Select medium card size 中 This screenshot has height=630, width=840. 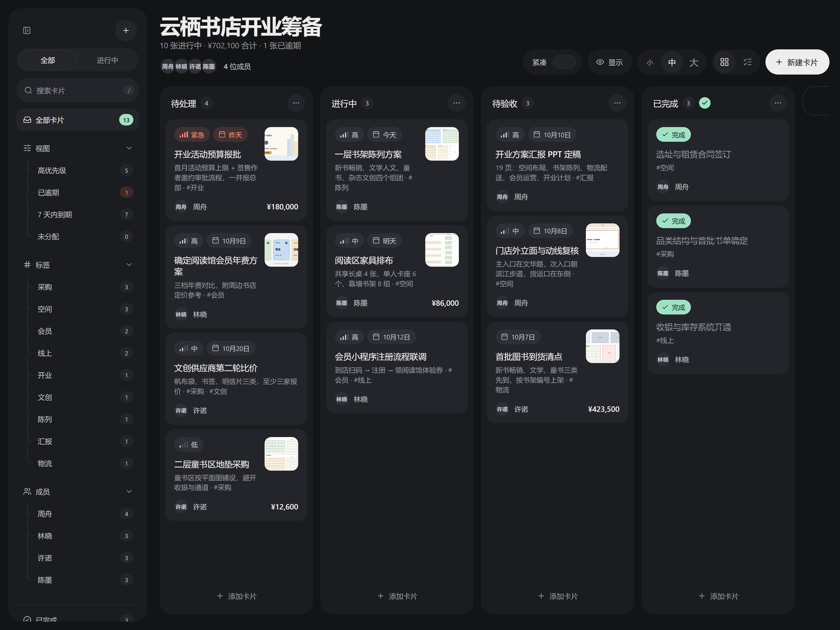pyautogui.click(x=672, y=62)
